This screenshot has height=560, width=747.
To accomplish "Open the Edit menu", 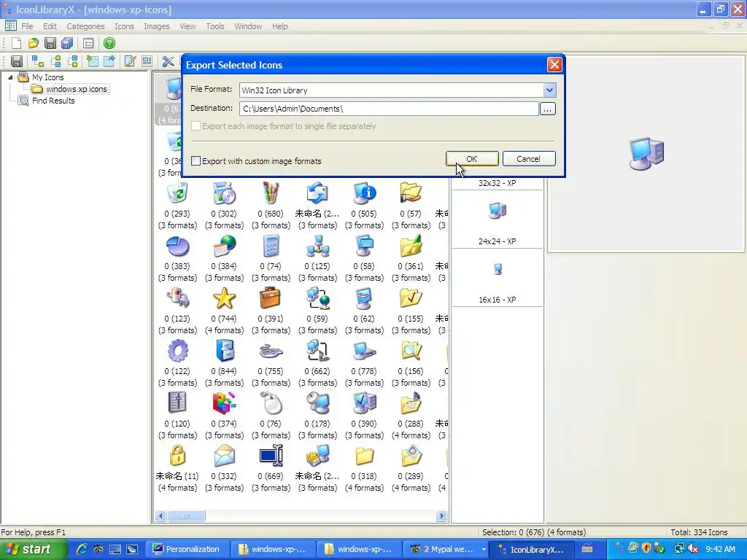I will pos(50,26).
